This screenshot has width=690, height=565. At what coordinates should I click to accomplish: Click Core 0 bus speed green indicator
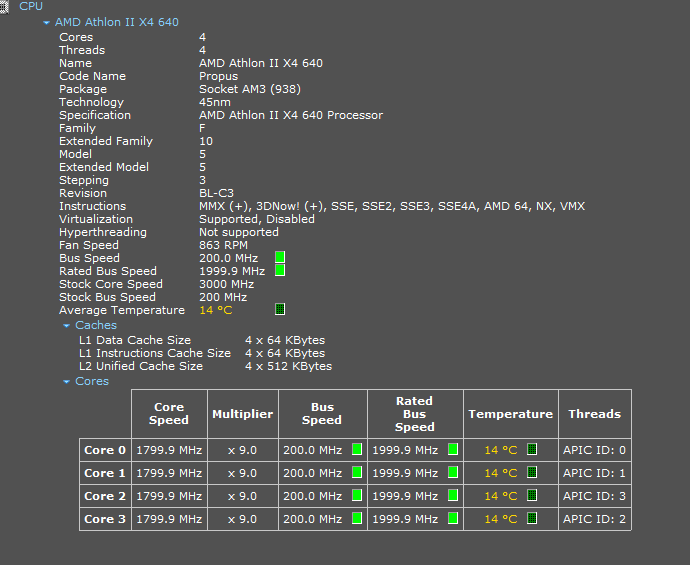357,449
